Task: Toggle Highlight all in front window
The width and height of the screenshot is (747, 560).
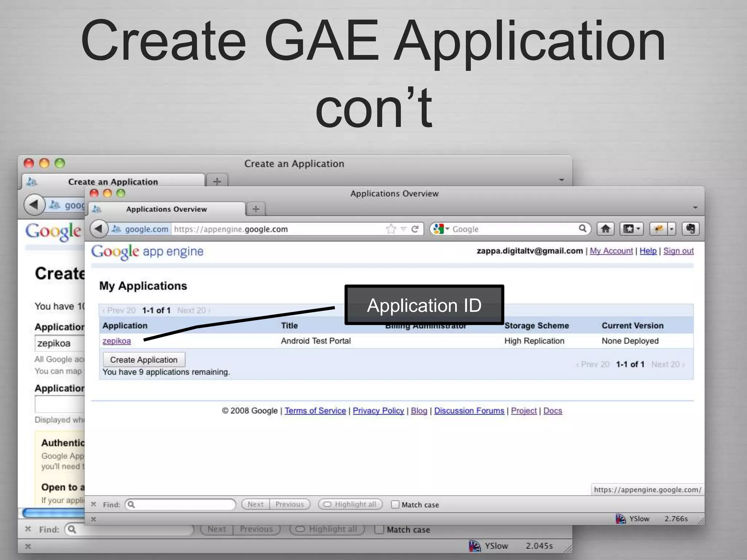Action: point(351,504)
